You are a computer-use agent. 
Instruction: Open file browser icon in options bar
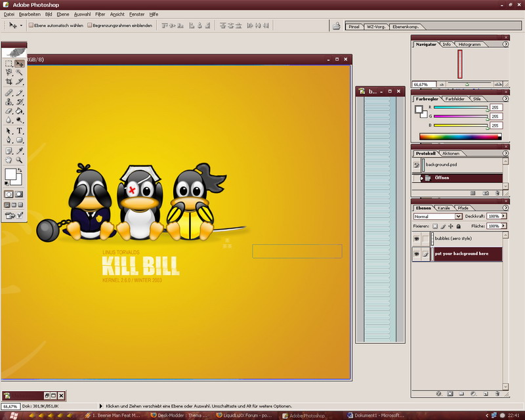tap(337, 26)
